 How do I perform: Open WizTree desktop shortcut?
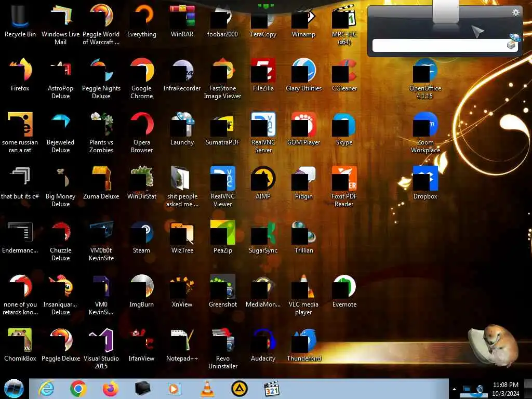[182, 237]
